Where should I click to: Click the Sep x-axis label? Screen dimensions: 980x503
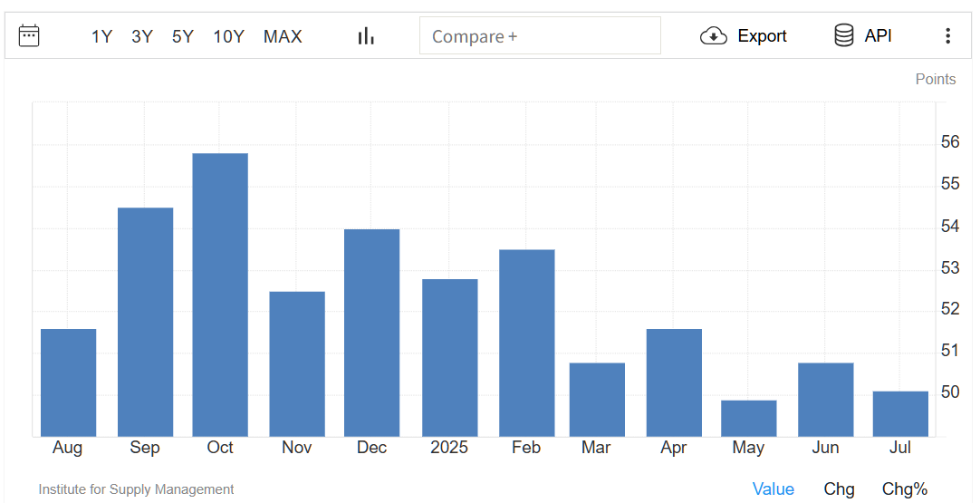[x=144, y=448]
